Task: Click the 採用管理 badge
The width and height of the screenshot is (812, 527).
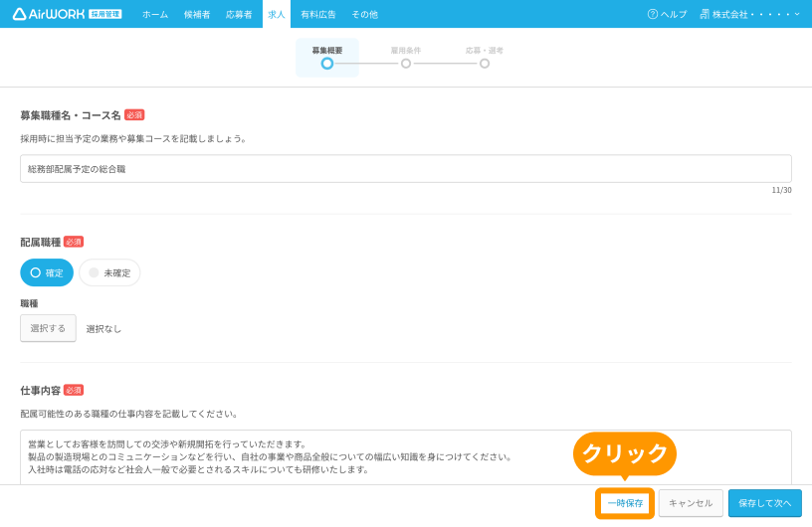Action: pyautogui.click(x=105, y=14)
